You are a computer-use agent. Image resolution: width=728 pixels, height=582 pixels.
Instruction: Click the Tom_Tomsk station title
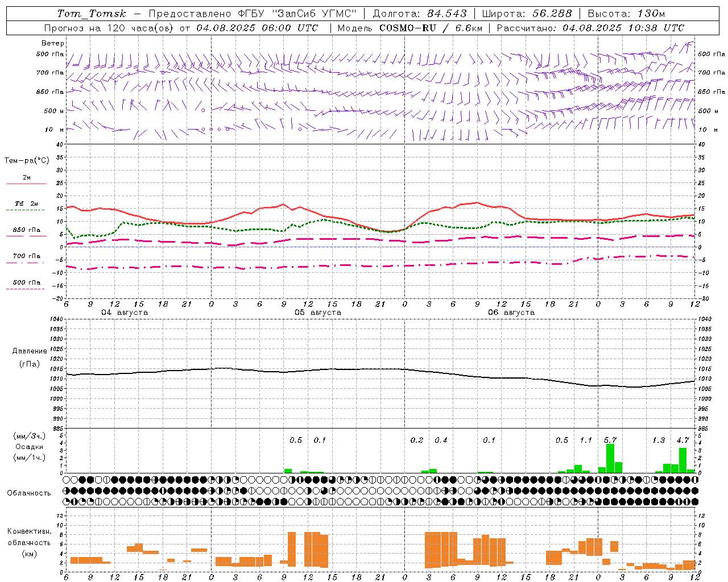(92, 14)
